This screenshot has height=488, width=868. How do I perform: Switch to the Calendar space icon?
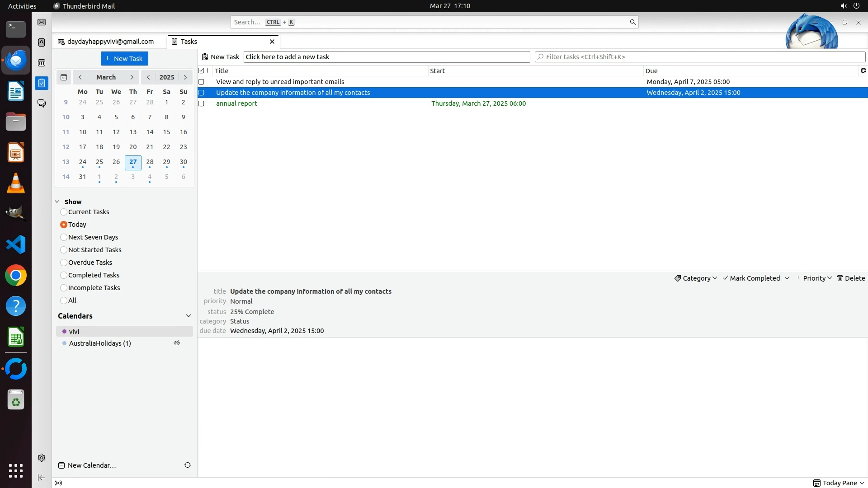tap(42, 63)
